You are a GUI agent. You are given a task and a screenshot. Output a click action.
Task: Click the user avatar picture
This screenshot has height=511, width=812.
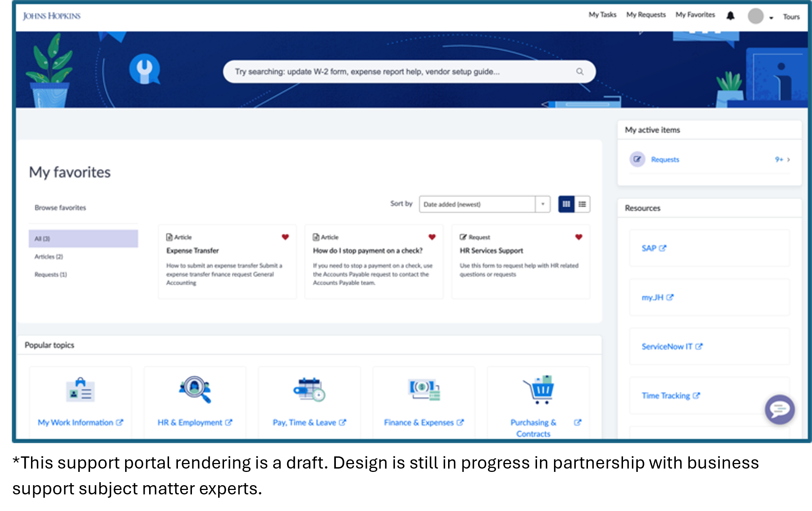tap(756, 16)
